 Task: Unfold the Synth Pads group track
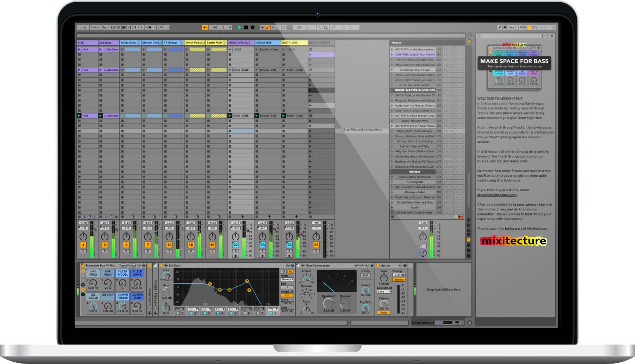coord(203,43)
